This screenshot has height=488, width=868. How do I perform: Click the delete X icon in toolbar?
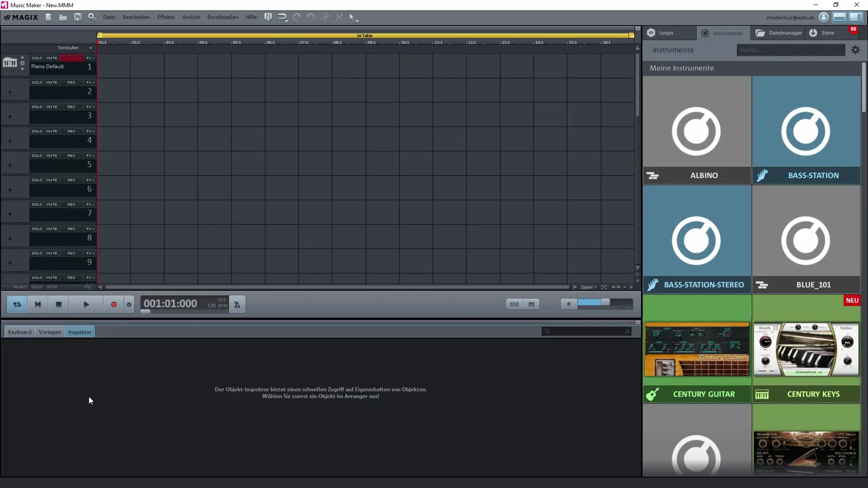(340, 17)
